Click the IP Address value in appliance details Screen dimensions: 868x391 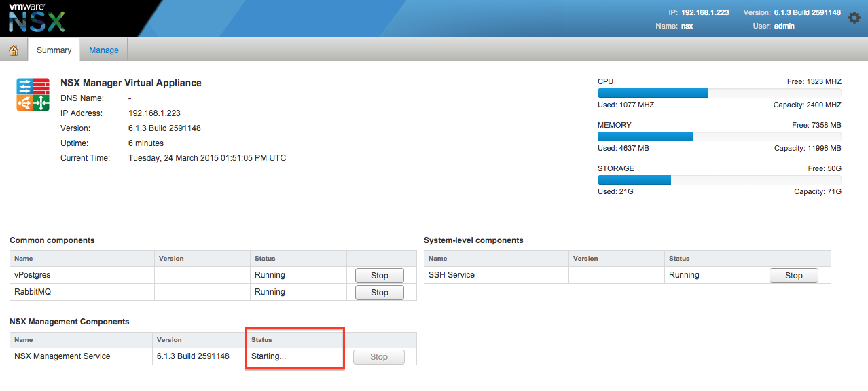pos(154,113)
